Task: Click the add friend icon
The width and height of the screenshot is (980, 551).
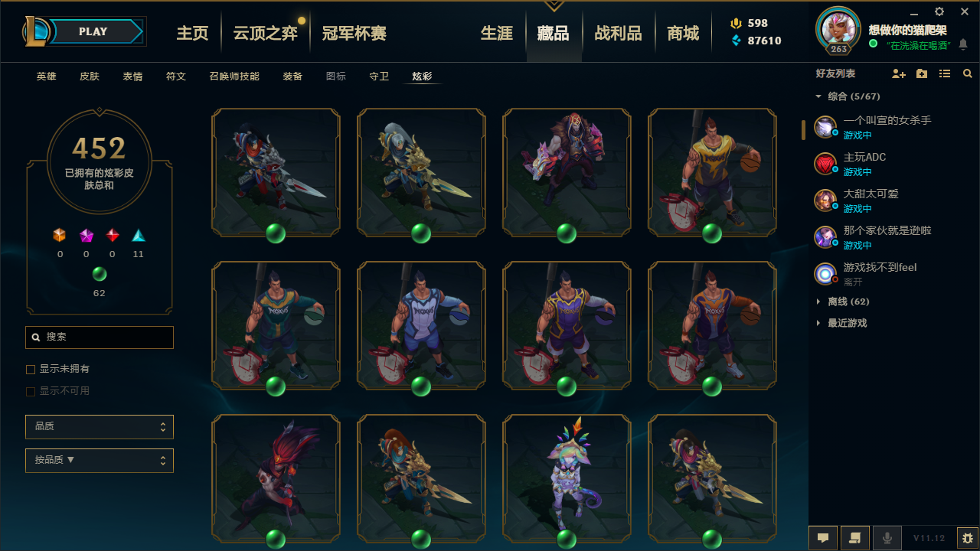Action: (899, 74)
